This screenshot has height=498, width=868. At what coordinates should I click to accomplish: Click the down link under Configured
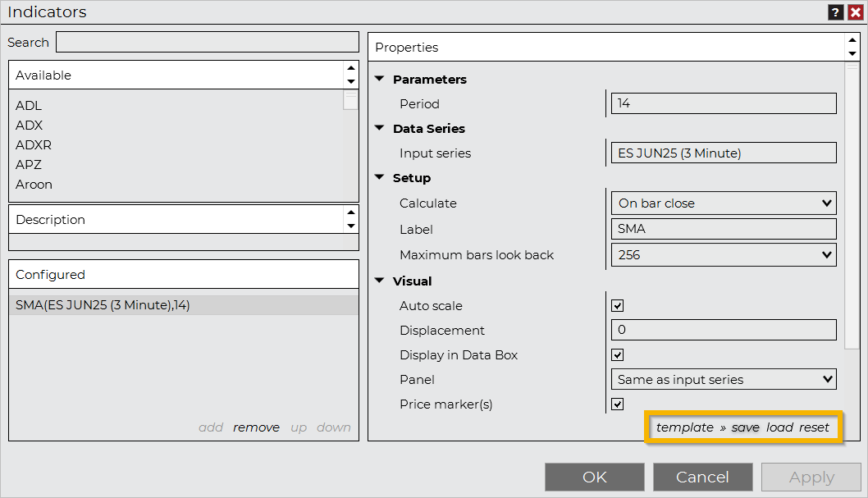point(334,427)
